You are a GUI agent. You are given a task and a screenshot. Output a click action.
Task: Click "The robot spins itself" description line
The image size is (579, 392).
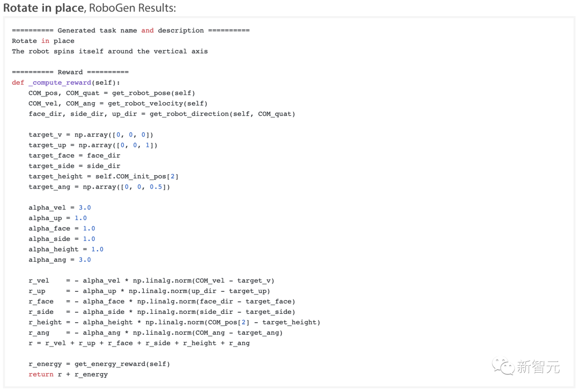click(109, 51)
